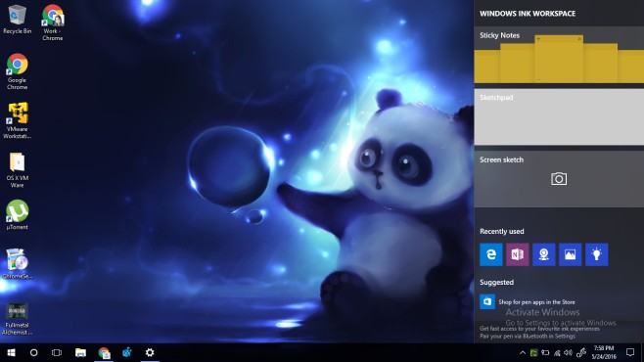Open the Google Chrome desktop shortcut
This screenshot has height=362, width=644.
tap(17, 71)
